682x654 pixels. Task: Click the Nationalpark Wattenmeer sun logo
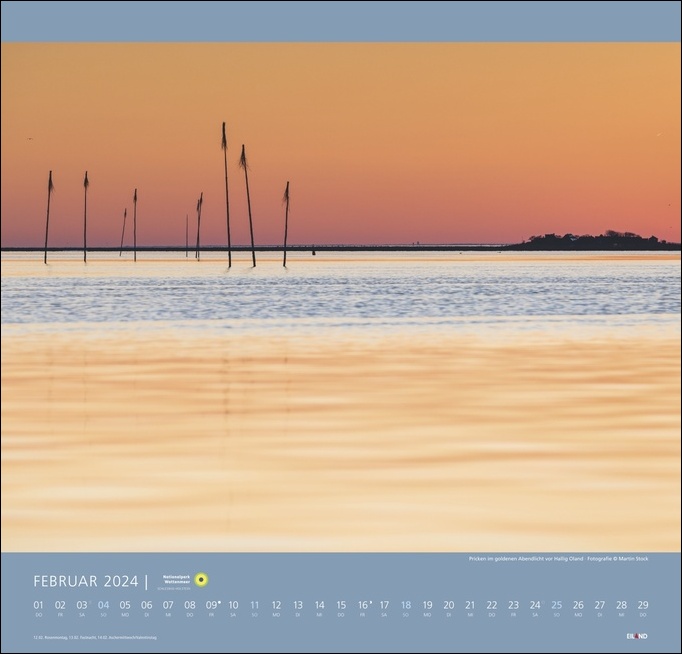tap(201, 580)
